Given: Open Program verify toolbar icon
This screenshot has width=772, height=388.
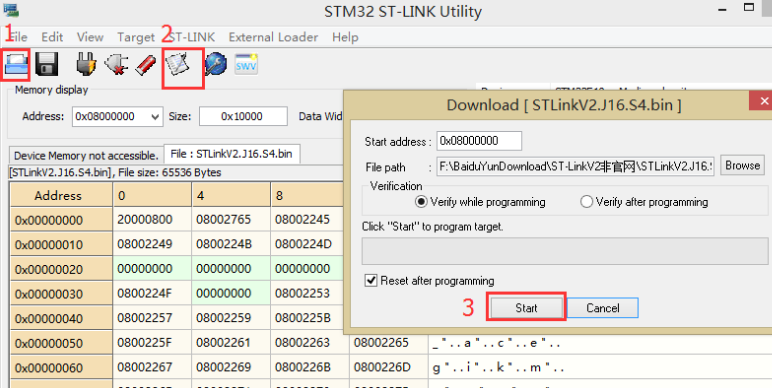Looking at the screenshot, I should click(x=178, y=65).
